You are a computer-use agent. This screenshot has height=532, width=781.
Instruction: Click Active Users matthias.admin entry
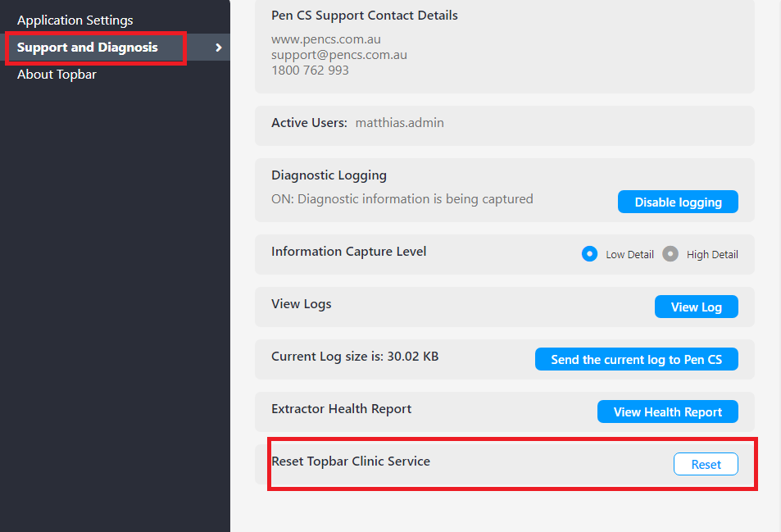point(399,122)
